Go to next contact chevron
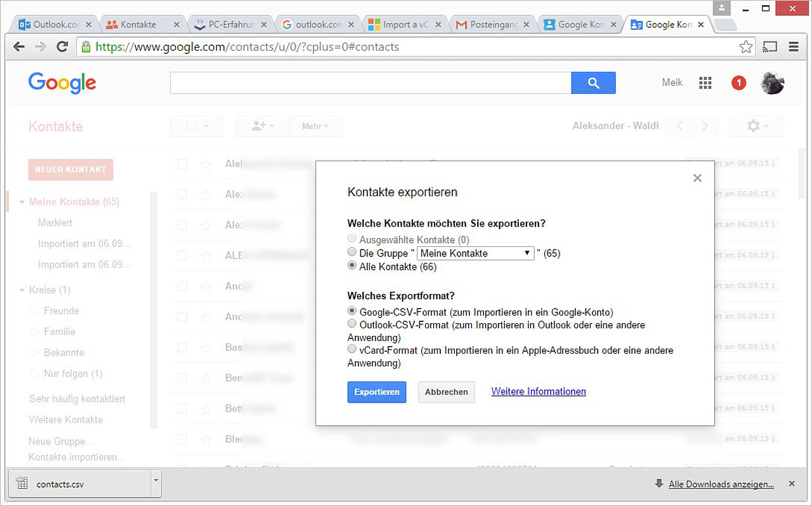The image size is (812, 506). pyautogui.click(x=705, y=126)
